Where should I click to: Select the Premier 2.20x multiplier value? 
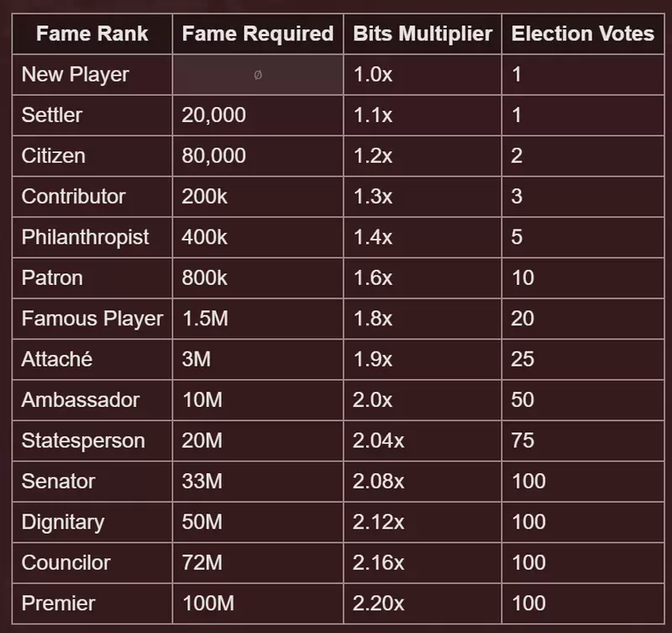click(379, 604)
